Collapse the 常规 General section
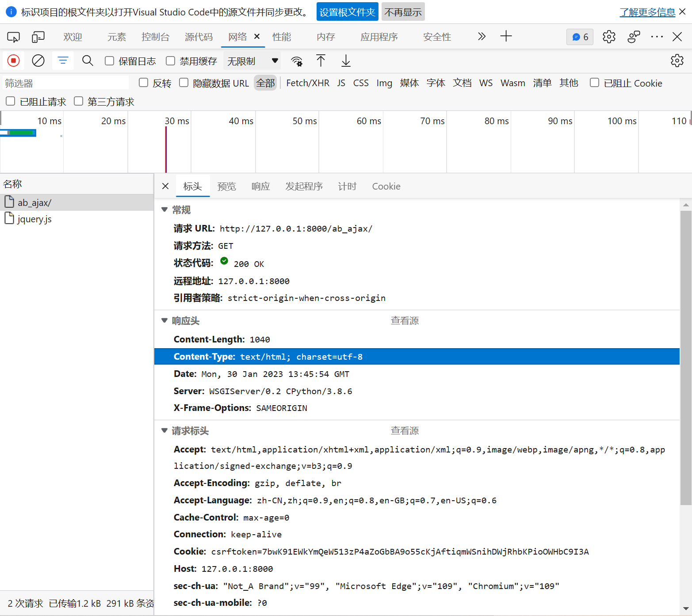 pos(164,209)
